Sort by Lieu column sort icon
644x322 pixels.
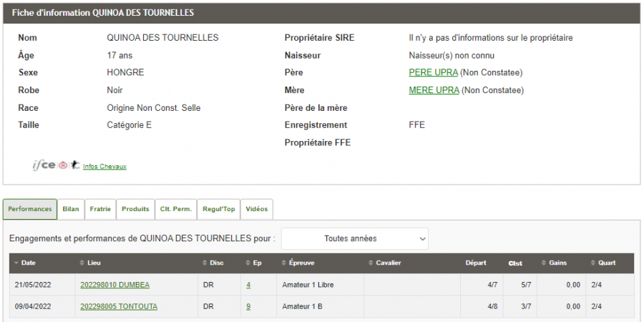pos(82,263)
